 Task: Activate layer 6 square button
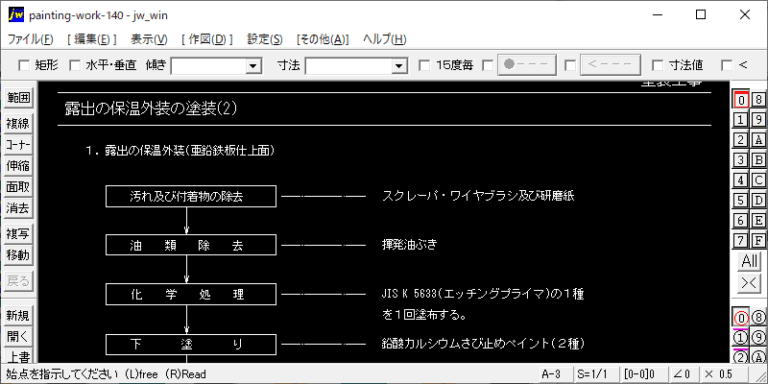tap(741, 220)
